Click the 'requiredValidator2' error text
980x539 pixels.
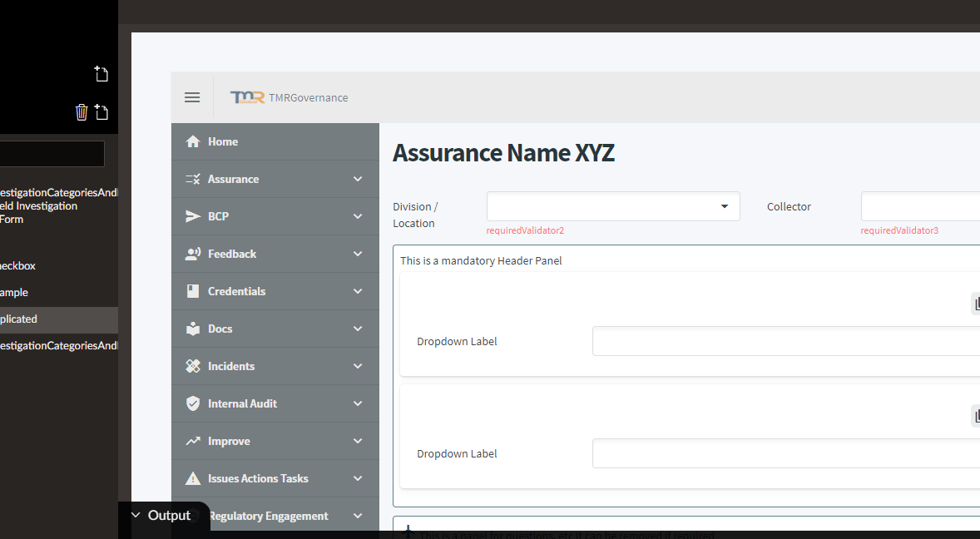(x=525, y=230)
